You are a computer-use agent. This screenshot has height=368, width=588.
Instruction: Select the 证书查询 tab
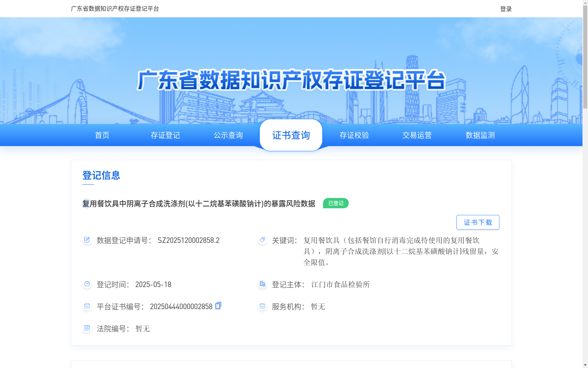point(291,135)
